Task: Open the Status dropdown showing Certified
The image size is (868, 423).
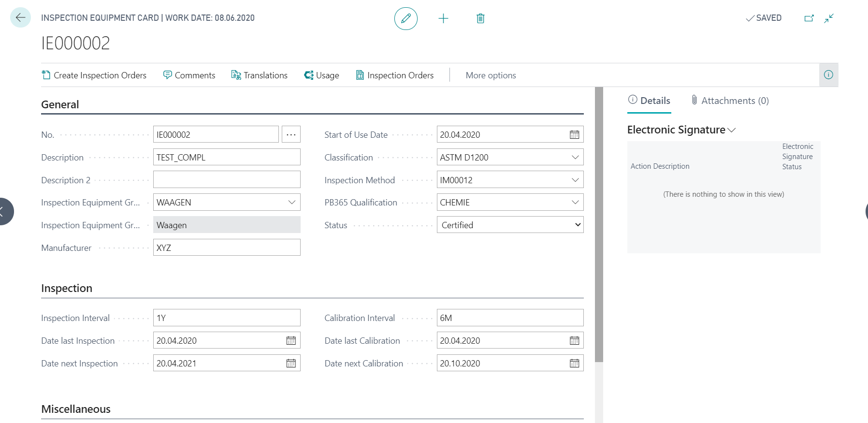Action: (x=510, y=225)
